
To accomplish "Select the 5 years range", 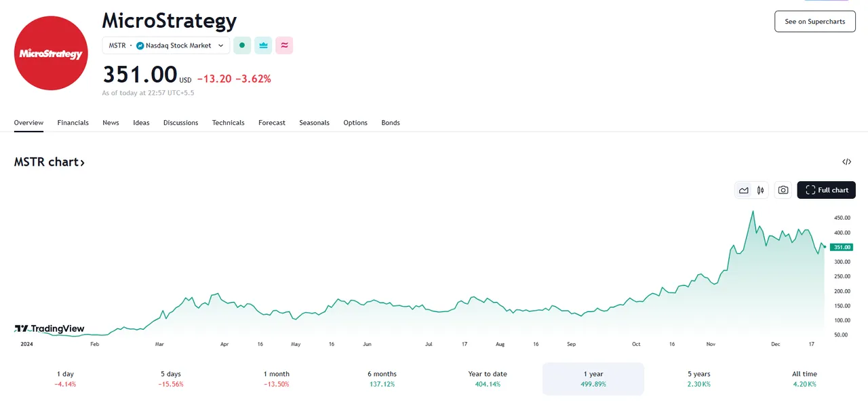I will [698, 379].
